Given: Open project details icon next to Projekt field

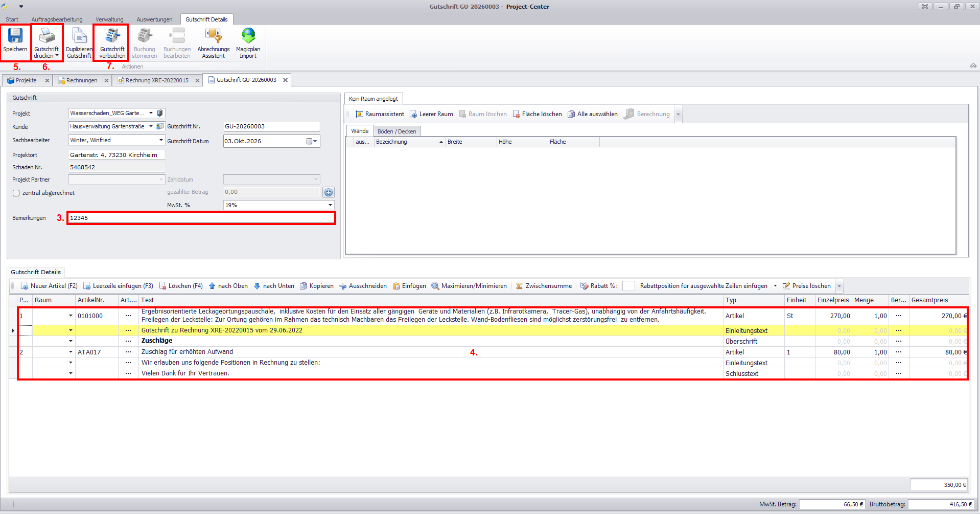Looking at the screenshot, I should pos(160,113).
